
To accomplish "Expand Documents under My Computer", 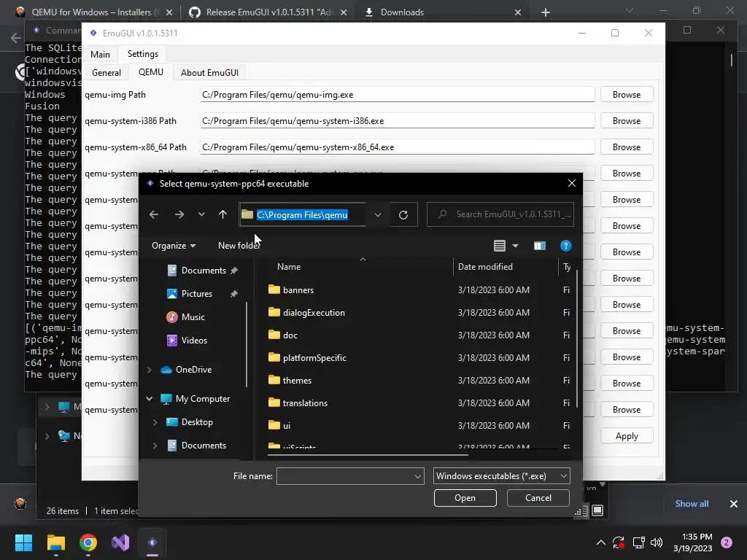I will (155, 446).
